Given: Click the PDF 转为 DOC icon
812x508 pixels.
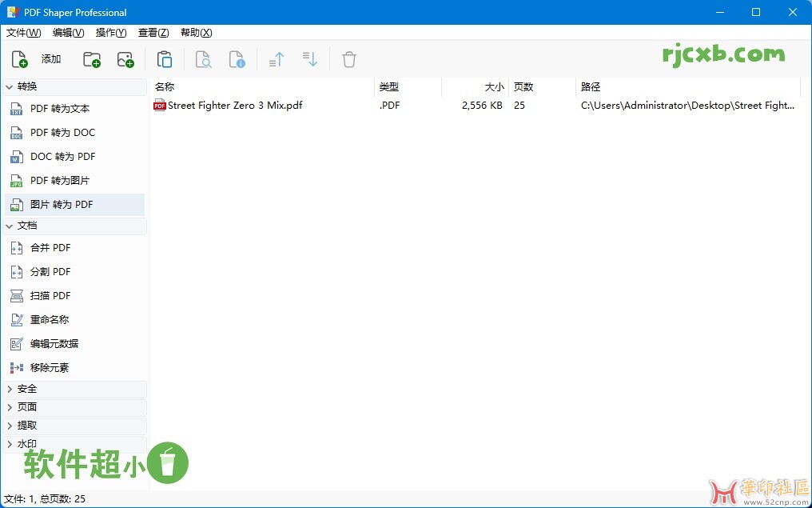Looking at the screenshot, I should point(17,133).
